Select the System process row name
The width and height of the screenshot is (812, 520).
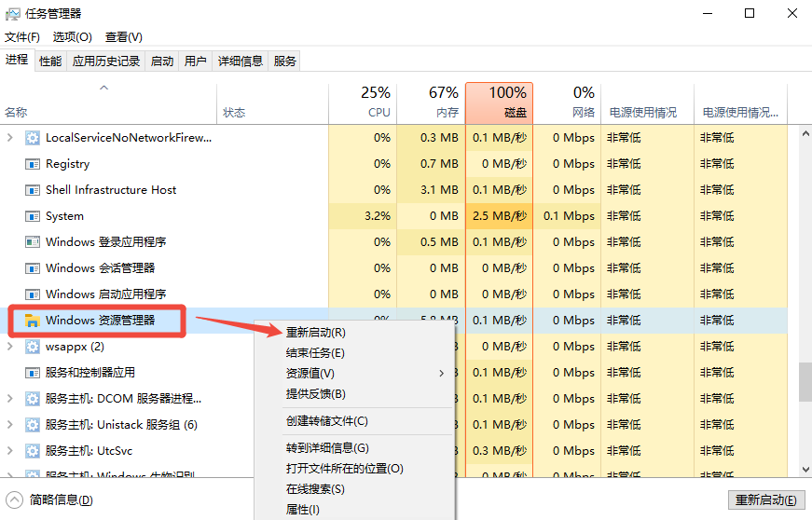[64, 216]
